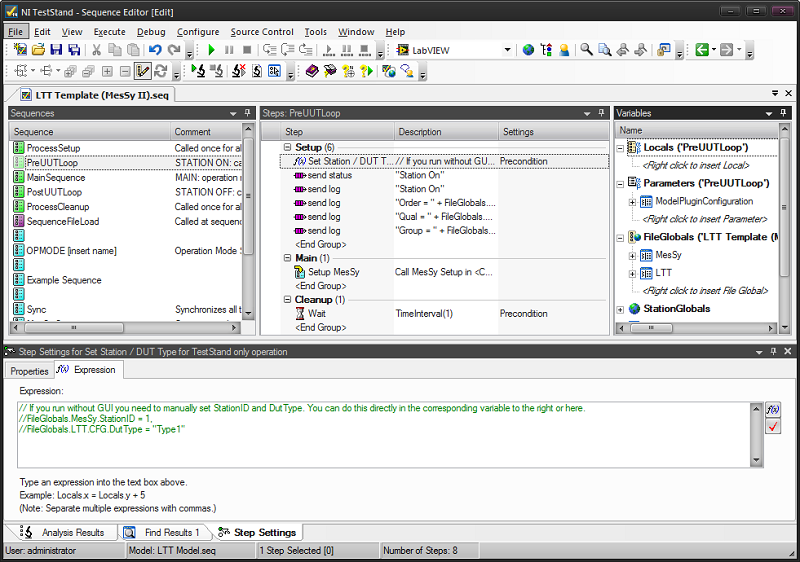This screenshot has width=800, height=562.
Task: Select the Setup MesSy step
Action: [334, 272]
